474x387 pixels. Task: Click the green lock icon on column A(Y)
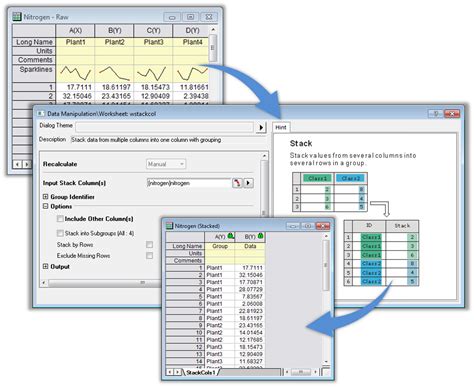(x=231, y=236)
